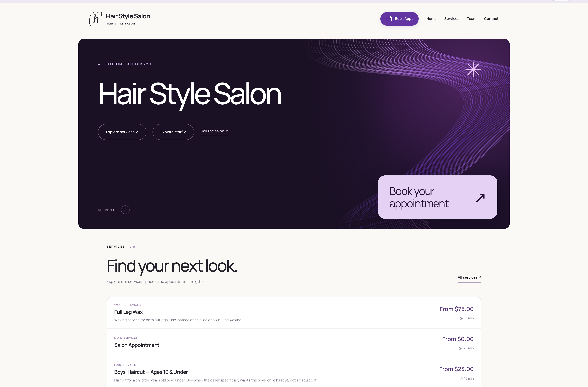Click the hero SERVICES scroll label
The height and width of the screenshot is (387, 588).
(106, 210)
